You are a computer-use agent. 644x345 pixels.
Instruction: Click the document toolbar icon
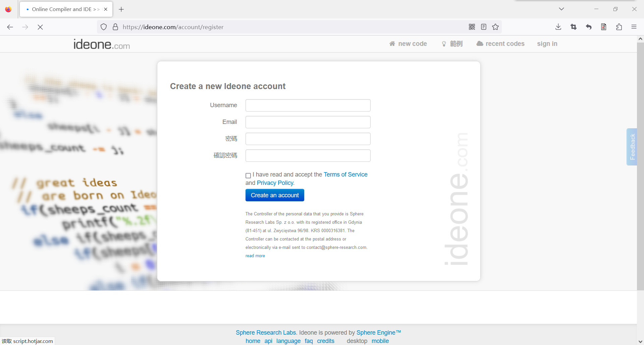pyautogui.click(x=604, y=27)
